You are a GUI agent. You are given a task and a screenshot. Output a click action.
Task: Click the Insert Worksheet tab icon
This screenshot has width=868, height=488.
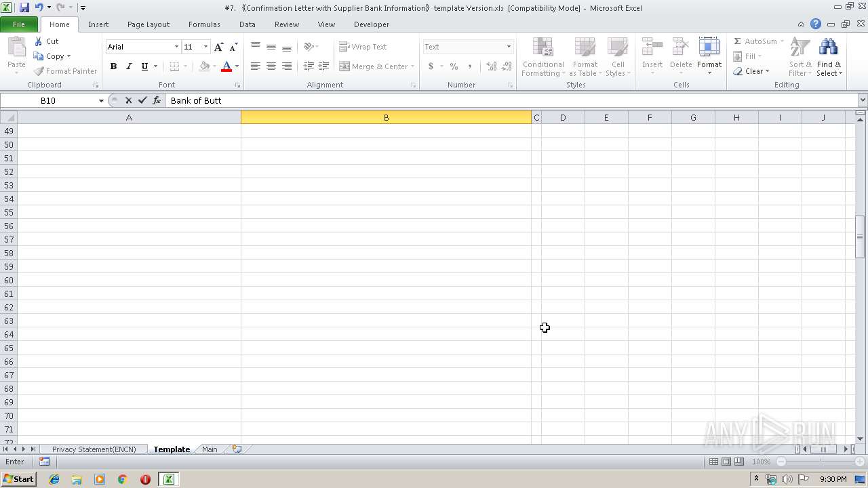pyautogui.click(x=237, y=449)
